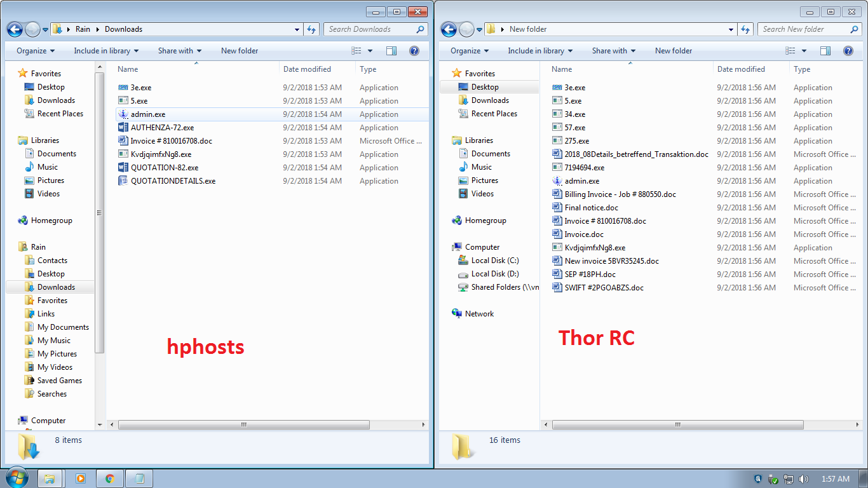Select the admin.exe icon in Downloads window
Screen dimensions: 868x488
click(123, 114)
